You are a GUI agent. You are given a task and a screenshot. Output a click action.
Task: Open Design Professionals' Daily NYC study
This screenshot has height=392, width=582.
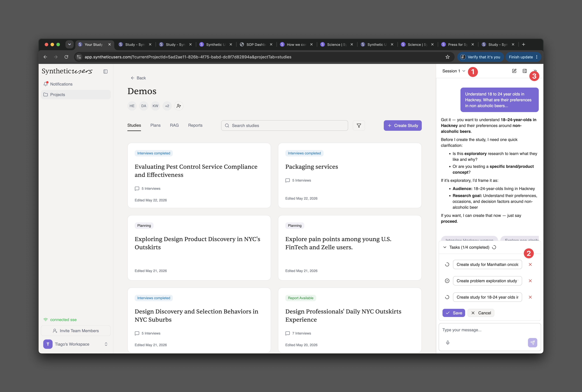click(350, 320)
